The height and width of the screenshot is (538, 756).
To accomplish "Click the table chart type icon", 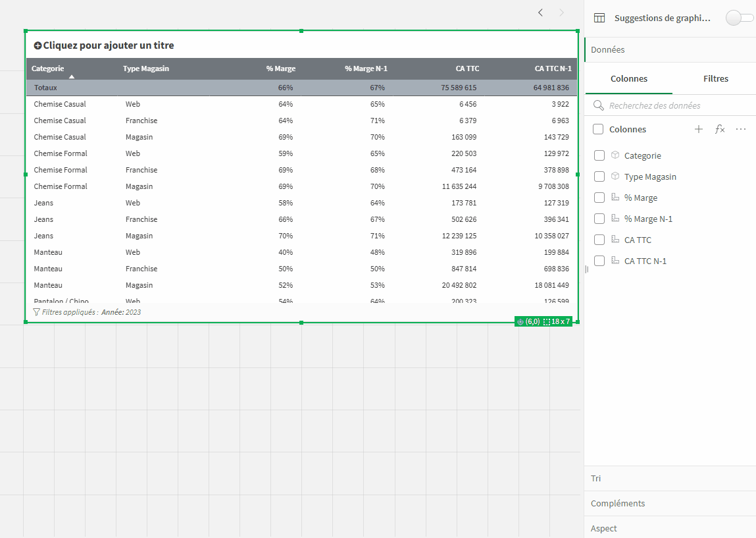I will point(599,18).
